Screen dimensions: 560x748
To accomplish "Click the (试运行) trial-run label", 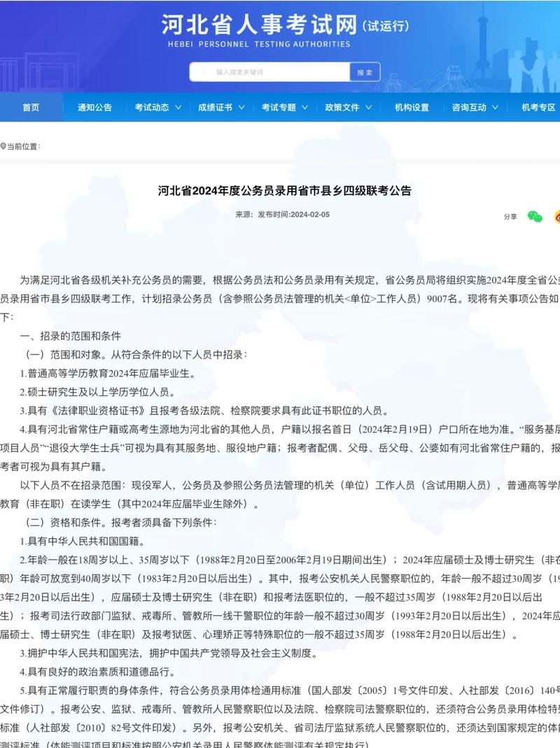I will tap(386, 26).
